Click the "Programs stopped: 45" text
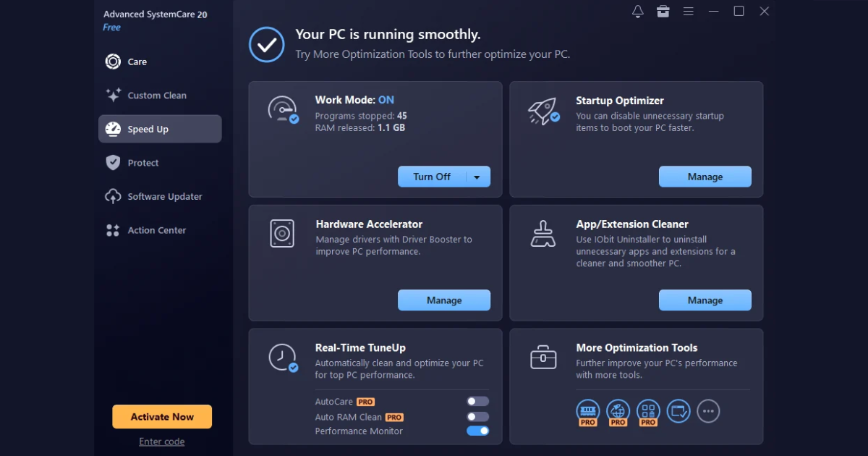This screenshot has width=868, height=456. click(x=361, y=116)
